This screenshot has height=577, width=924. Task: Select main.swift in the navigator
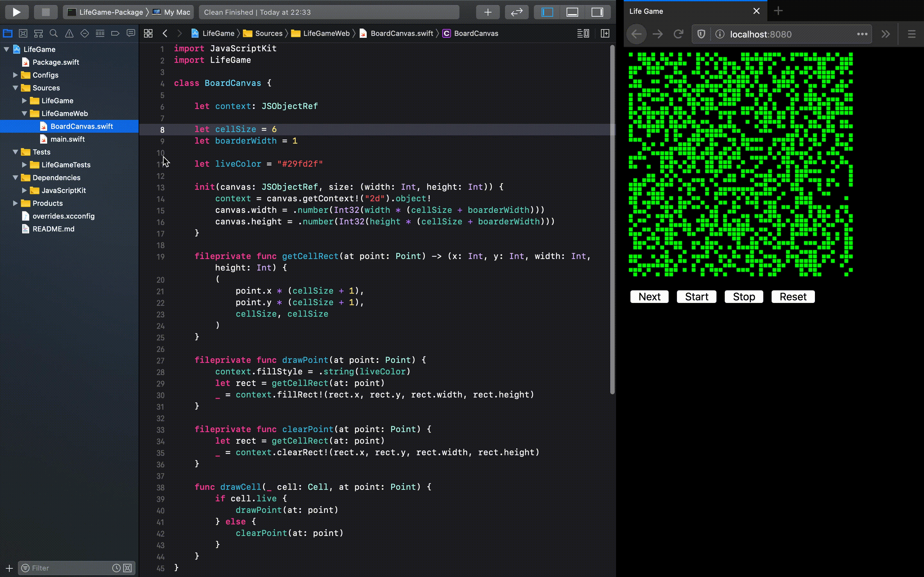(x=68, y=139)
